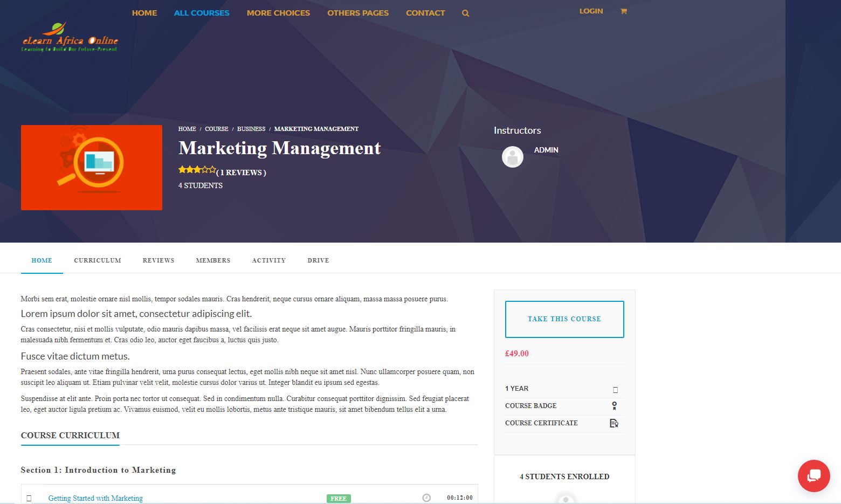Open the shopping cart icon

(x=623, y=11)
